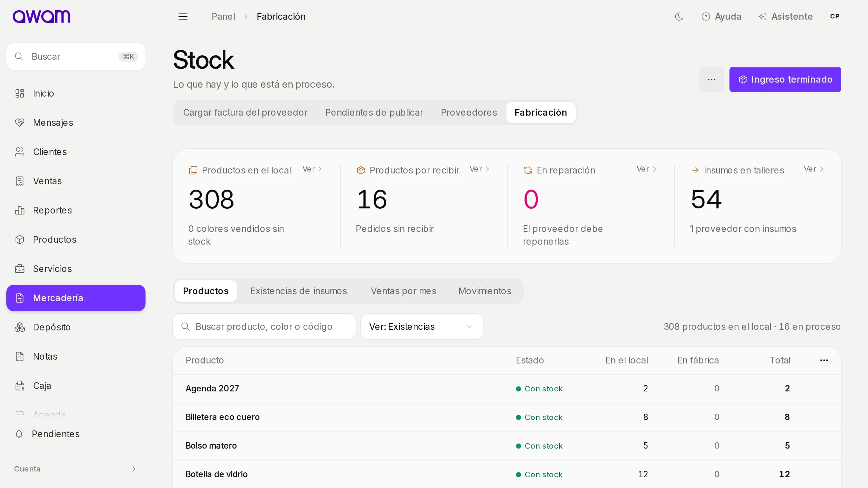The image size is (868, 488).
Task: Open the Billetera eco cuero row
Action: pyautogui.click(x=507, y=417)
